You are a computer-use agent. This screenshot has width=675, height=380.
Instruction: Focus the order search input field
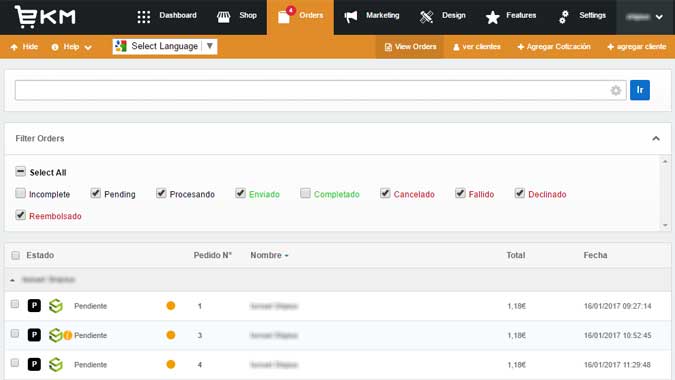320,90
